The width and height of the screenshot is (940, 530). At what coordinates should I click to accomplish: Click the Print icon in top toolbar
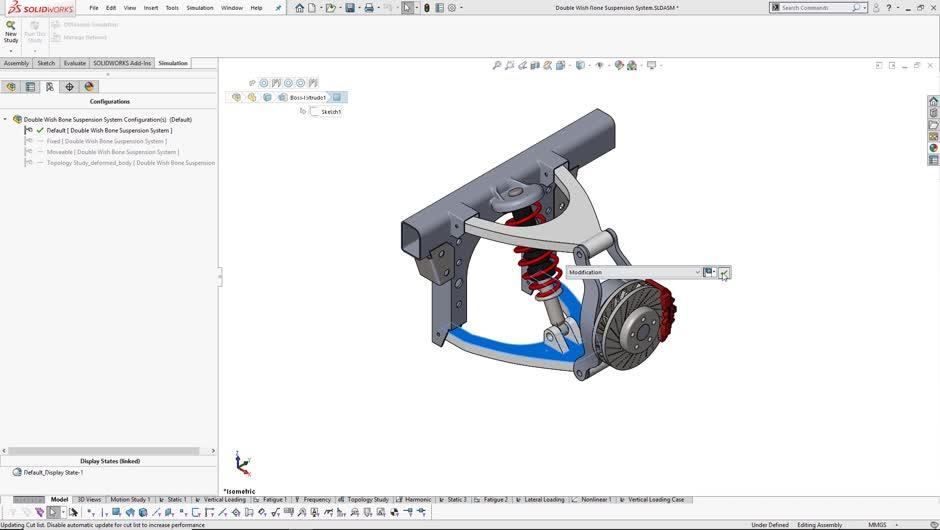369,8
